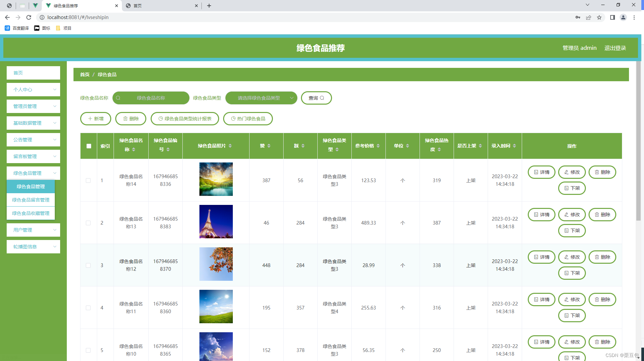This screenshot has height=361, width=644.
Task: Tick the checkbox for row 3
Action: click(88, 265)
